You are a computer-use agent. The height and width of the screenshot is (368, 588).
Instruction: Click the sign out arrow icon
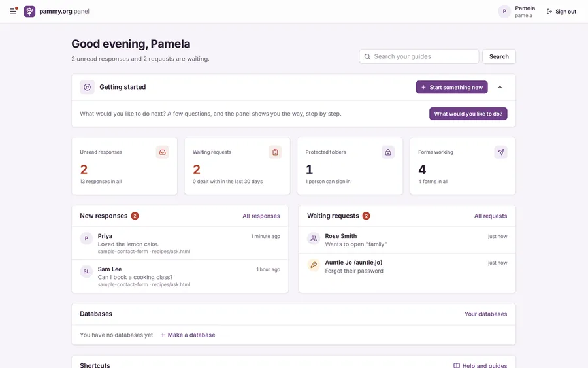[x=549, y=12]
